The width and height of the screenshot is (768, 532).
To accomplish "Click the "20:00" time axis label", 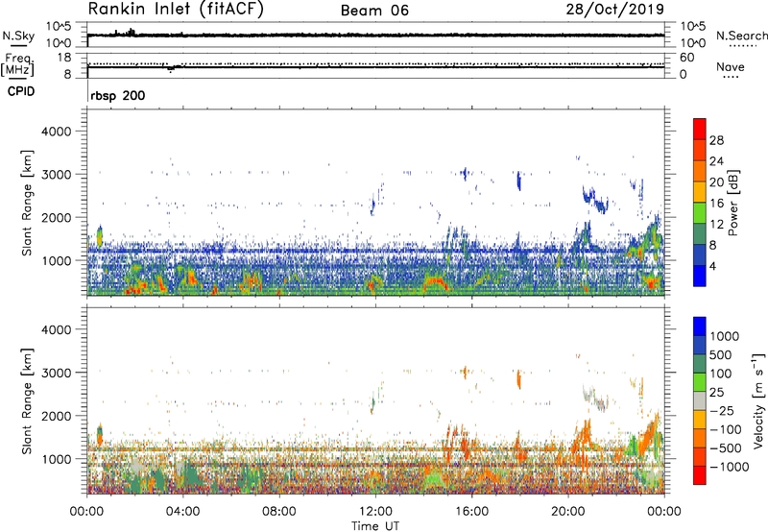I will pyautogui.click(x=567, y=512).
